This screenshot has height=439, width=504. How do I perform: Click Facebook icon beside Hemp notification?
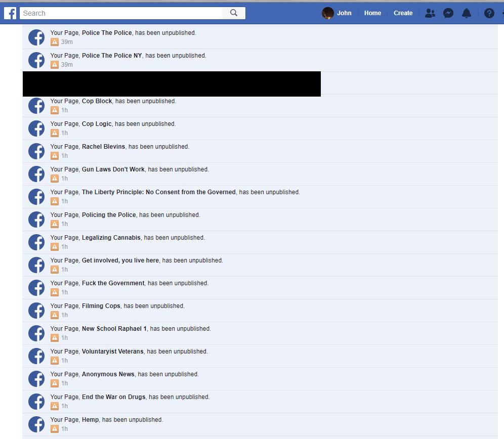pos(36,424)
